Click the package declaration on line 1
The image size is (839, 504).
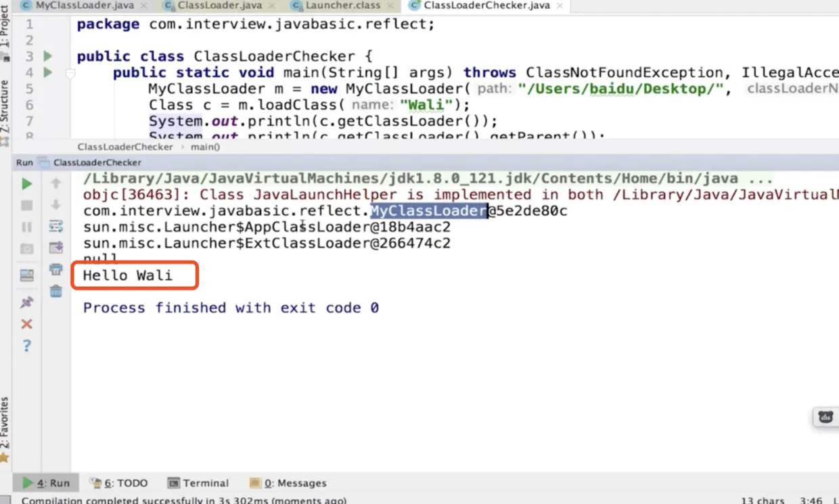256,24
